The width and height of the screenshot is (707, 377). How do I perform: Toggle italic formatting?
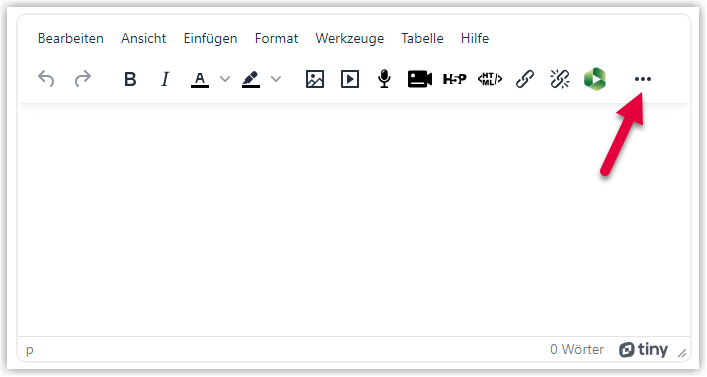165,79
